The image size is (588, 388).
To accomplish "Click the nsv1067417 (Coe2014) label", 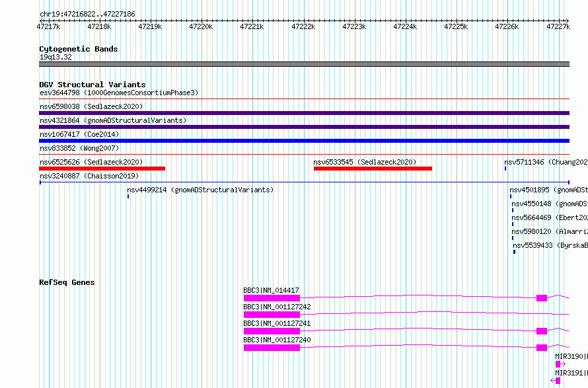I will [x=79, y=134].
